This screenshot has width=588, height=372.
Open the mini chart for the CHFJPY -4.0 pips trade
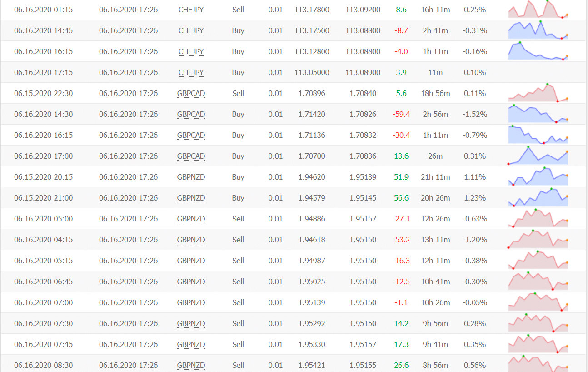point(538,51)
